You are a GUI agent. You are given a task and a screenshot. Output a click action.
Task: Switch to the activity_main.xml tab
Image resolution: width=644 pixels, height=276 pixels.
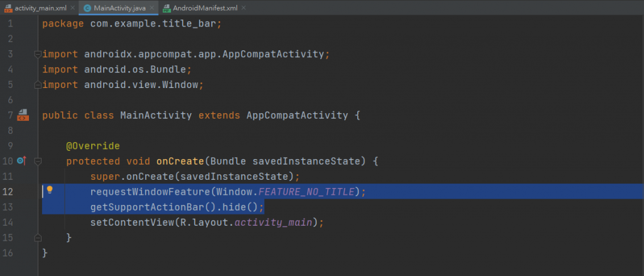coord(39,8)
